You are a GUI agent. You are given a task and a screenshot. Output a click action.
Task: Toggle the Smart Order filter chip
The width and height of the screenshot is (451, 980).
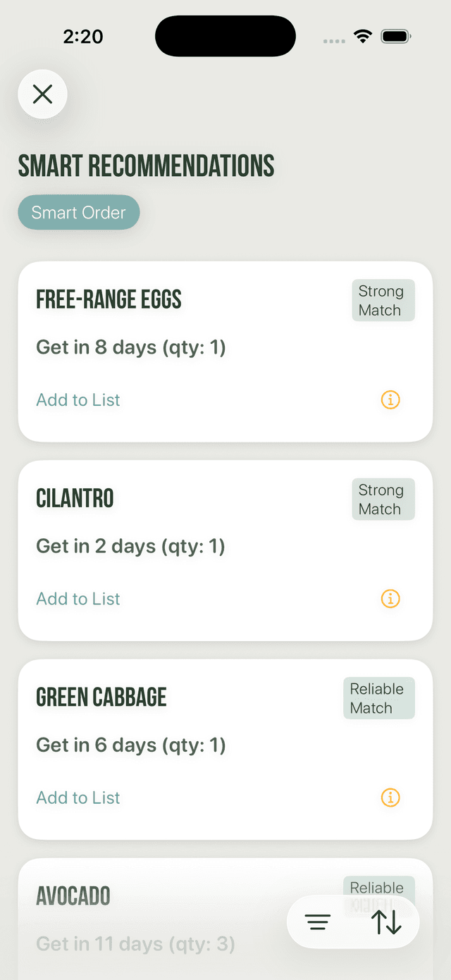pyautogui.click(x=78, y=212)
